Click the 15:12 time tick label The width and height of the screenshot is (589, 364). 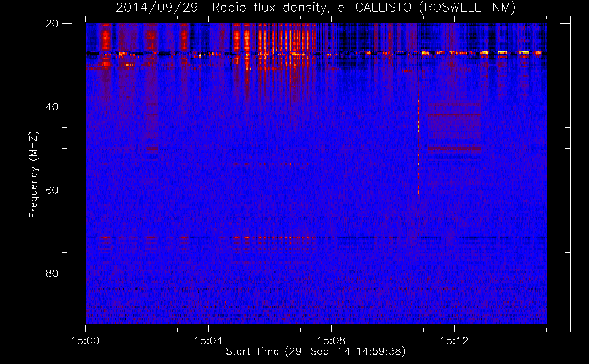(x=454, y=341)
